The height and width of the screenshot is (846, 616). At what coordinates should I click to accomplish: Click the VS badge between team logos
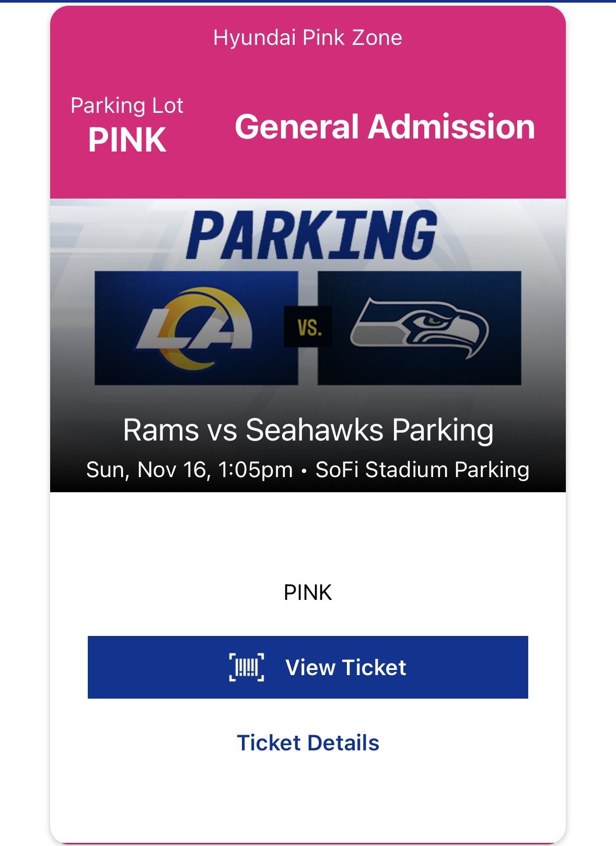coord(308,327)
